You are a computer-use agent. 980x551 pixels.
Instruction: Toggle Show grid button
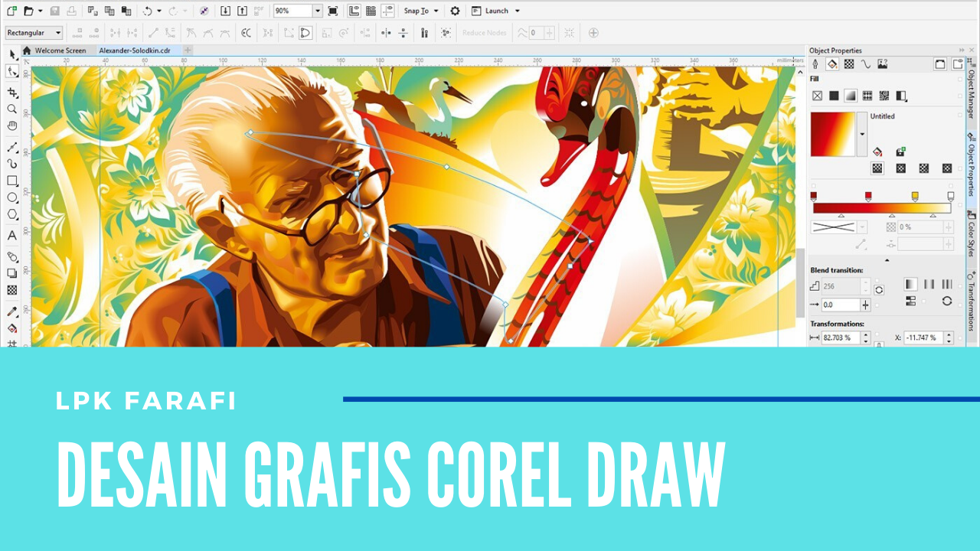371,11
